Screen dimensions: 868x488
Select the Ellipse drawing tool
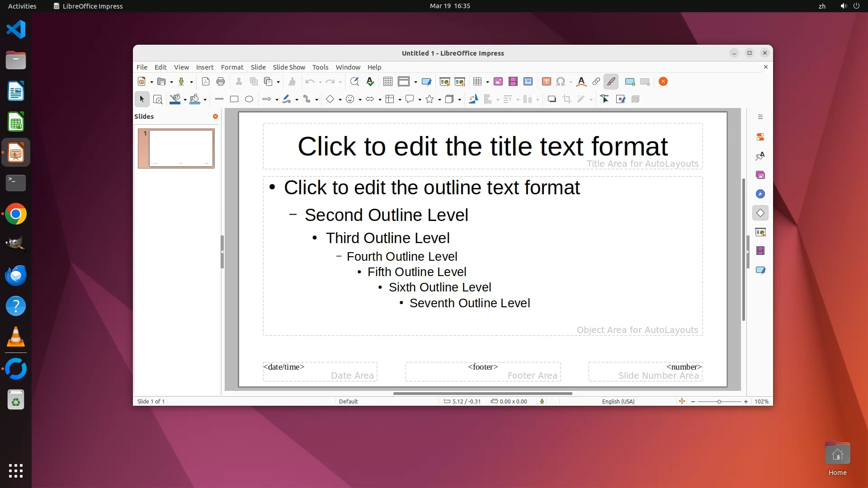(x=249, y=99)
